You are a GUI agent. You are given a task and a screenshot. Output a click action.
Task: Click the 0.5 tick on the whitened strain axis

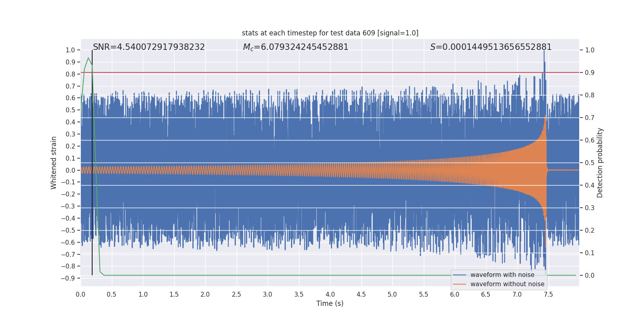70,110
